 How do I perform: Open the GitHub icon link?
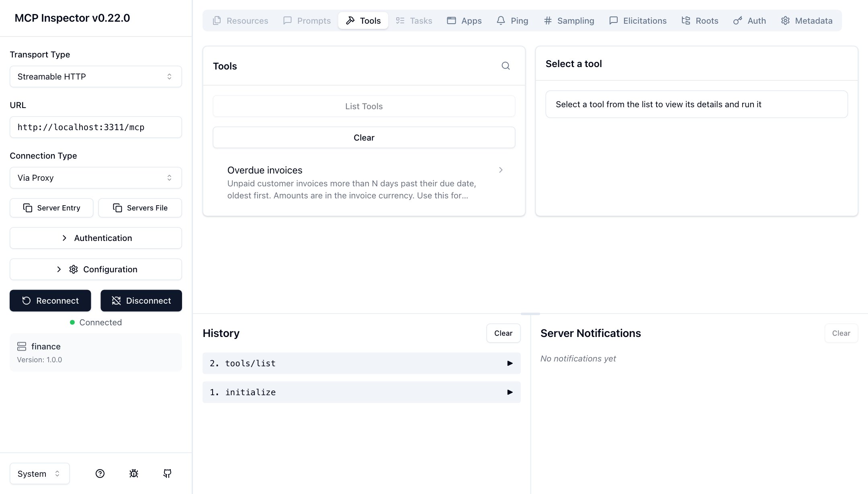(167, 474)
